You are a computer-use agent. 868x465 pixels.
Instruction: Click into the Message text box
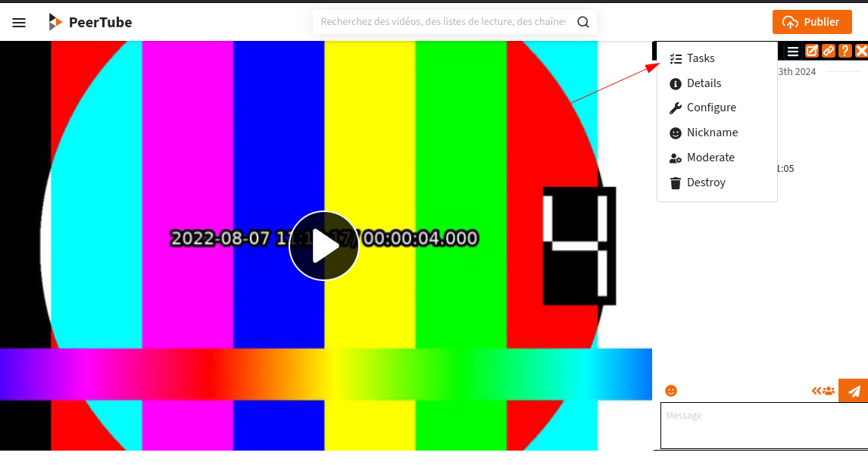[x=764, y=426]
